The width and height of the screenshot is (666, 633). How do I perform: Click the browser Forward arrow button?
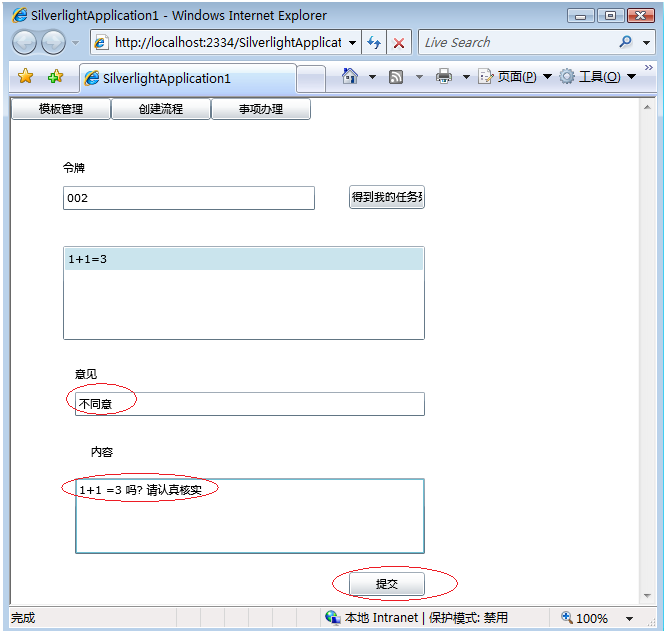(53, 42)
